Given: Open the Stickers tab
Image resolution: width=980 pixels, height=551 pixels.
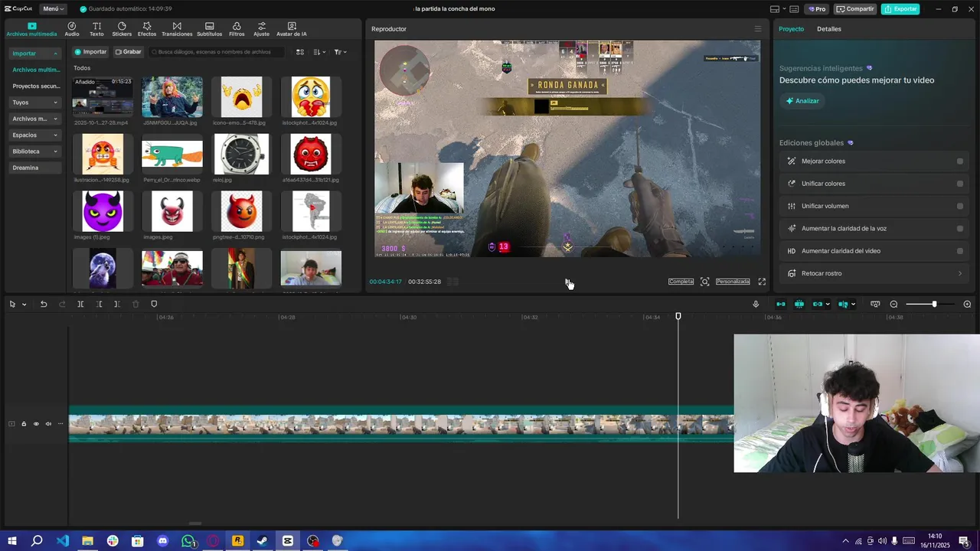Looking at the screenshot, I should (x=122, y=29).
